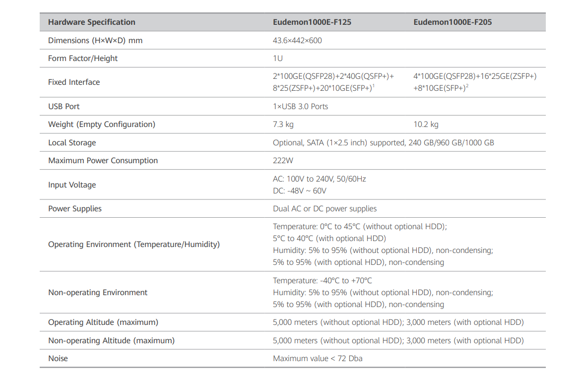Select the Eudemon1000E-F205 column header
The width and height of the screenshot is (588, 376).
(x=453, y=22)
